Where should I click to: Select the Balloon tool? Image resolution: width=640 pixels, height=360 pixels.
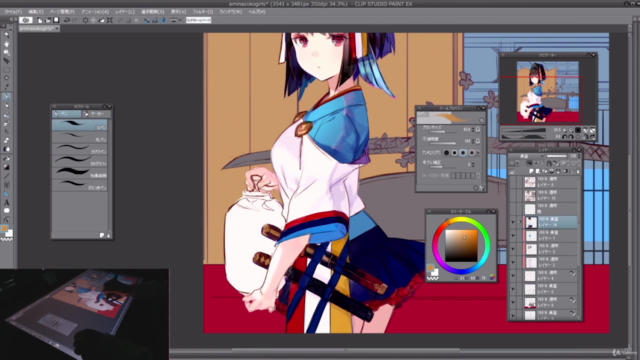point(6,211)
